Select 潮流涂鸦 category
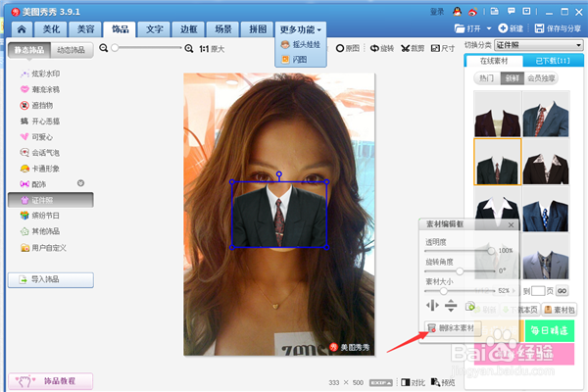The image size is (588, 392). 40,89
